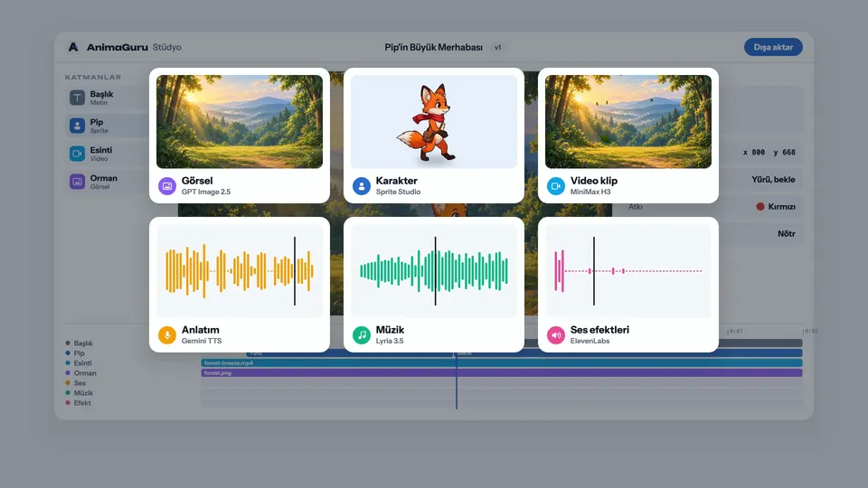This screenshot has width=868, height=488.
Task: Click the project title Pip'in Büyük Merhabası
Action: click(x=433, y=47)
